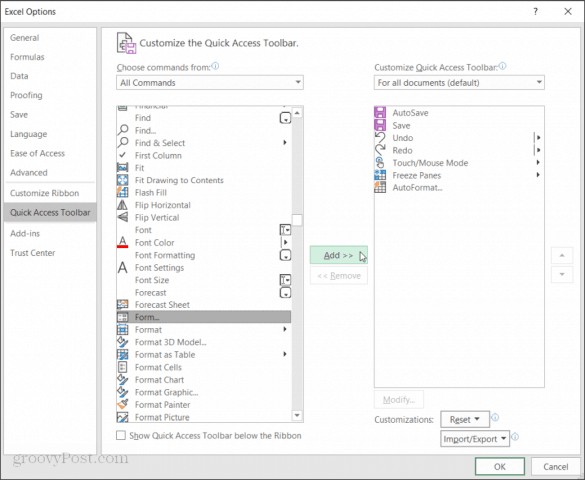Select the Font Color red A icon

pos(123,242)
